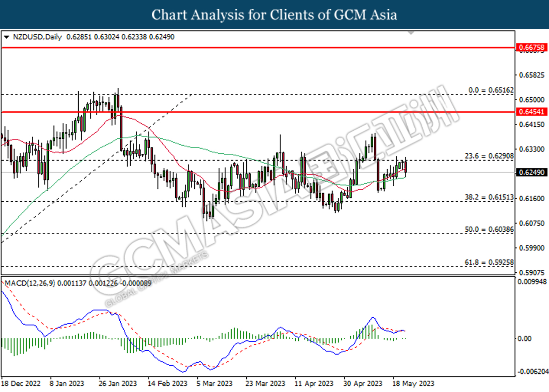Click the MACD(12,26,9) indicator label

click(30, 283)
